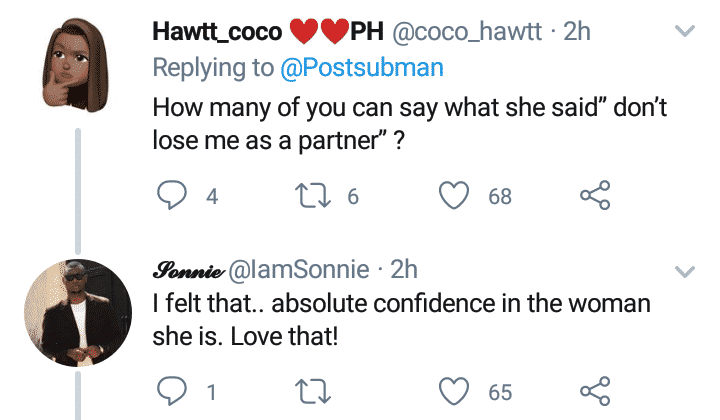
Task: Open the dropdown arrow on Hawtt_coco's tweet
Action: pos(685,33)
